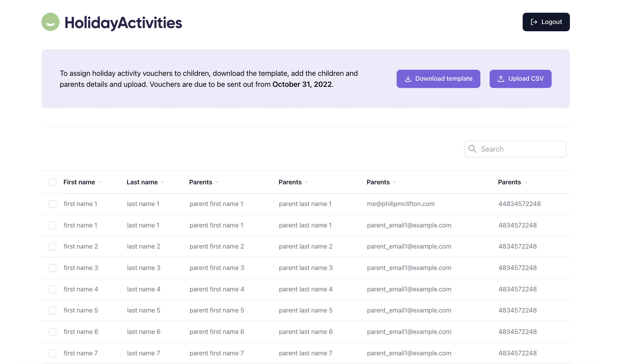Click the download icon in Download template
The image size is (620, 364).
coord(408,79)
